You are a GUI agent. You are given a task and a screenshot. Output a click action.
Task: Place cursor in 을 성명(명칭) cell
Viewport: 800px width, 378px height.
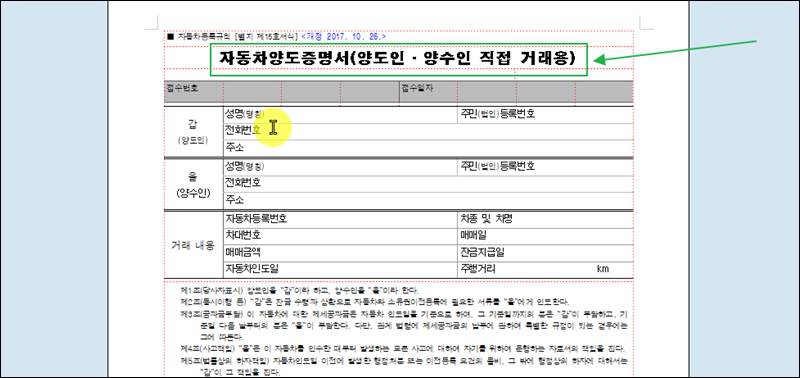340,167
